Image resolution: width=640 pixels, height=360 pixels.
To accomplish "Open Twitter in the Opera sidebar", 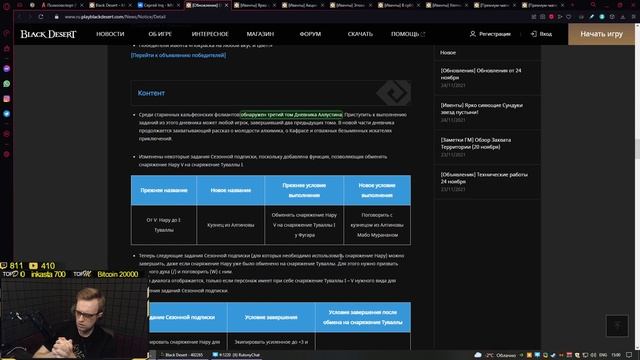I will point(7,114).
